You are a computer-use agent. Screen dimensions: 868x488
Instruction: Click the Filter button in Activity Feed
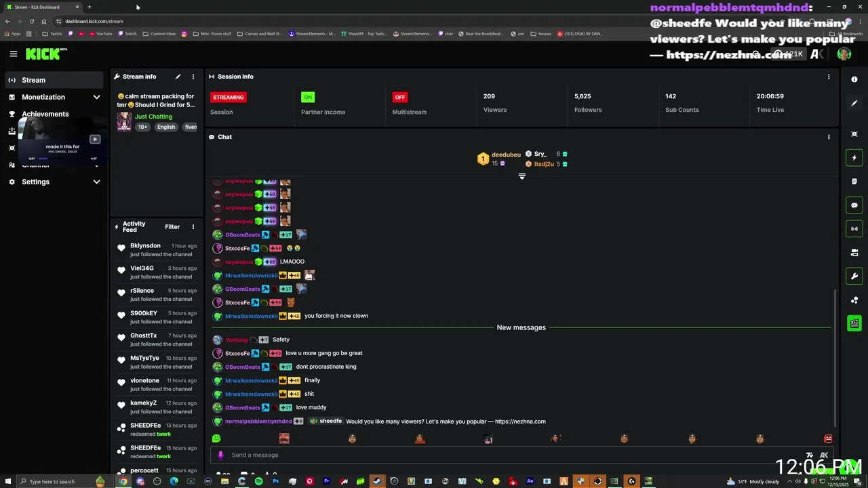tap(172, 227)
